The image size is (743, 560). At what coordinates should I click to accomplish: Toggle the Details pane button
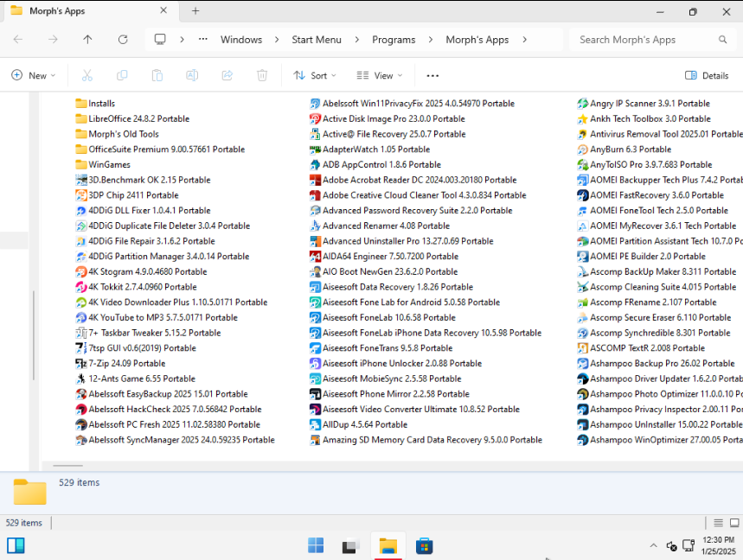tap(707, 75)
